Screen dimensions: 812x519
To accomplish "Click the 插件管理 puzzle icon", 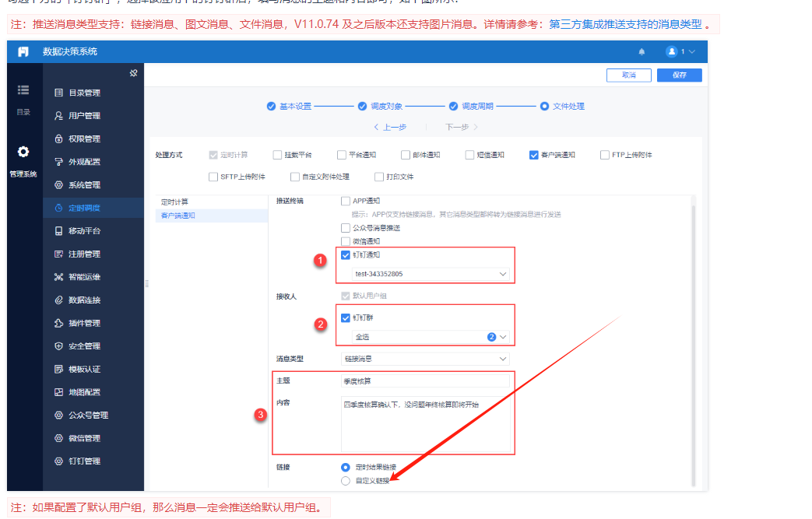I will tap(58, 323).
